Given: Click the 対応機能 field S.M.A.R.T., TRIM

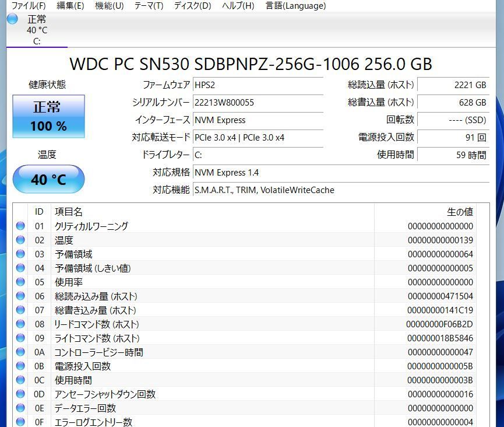Looking at the screenshot, I should click(x=341, y=190).
